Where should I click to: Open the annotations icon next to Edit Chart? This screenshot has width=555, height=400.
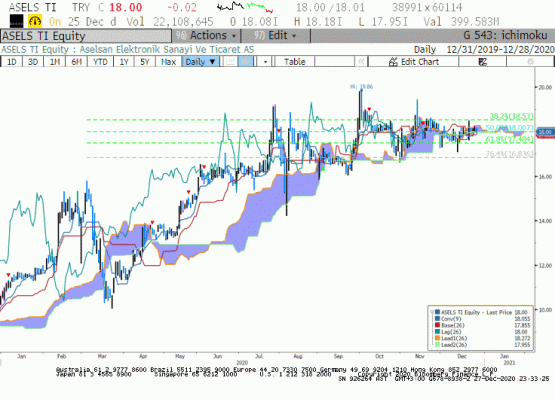coord(483,62)
